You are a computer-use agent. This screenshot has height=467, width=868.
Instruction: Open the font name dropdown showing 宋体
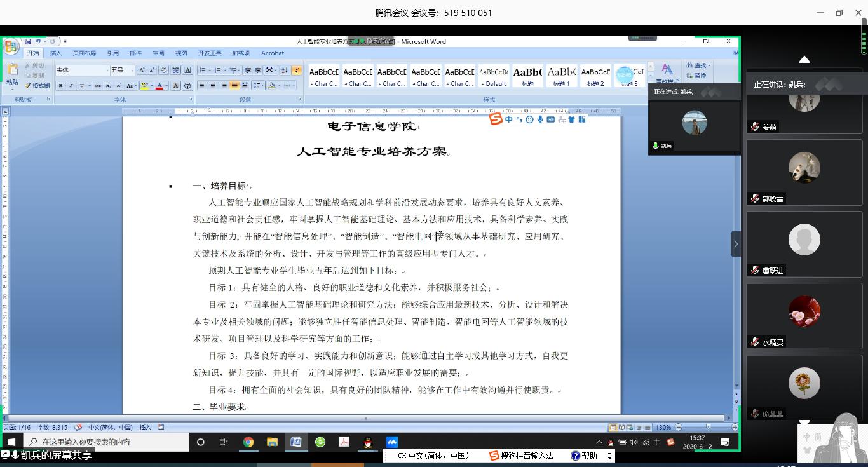point(82,70)
